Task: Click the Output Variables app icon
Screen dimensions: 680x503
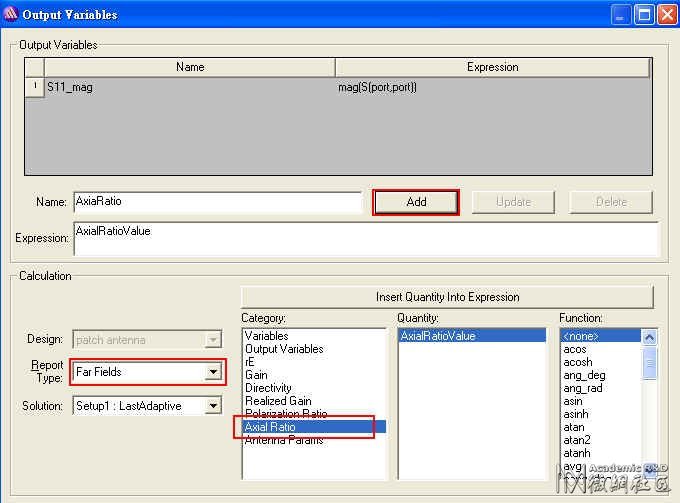Action: coord(10,14)
